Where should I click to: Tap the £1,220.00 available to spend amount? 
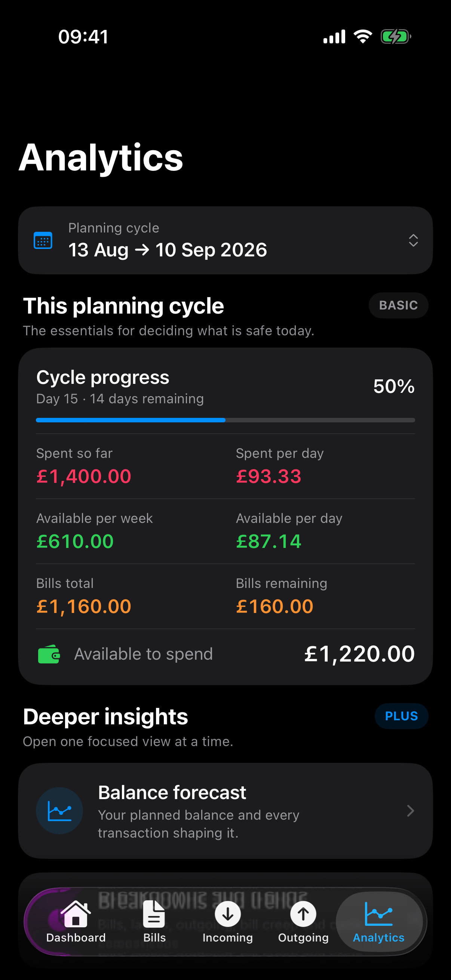click(359, 654)
